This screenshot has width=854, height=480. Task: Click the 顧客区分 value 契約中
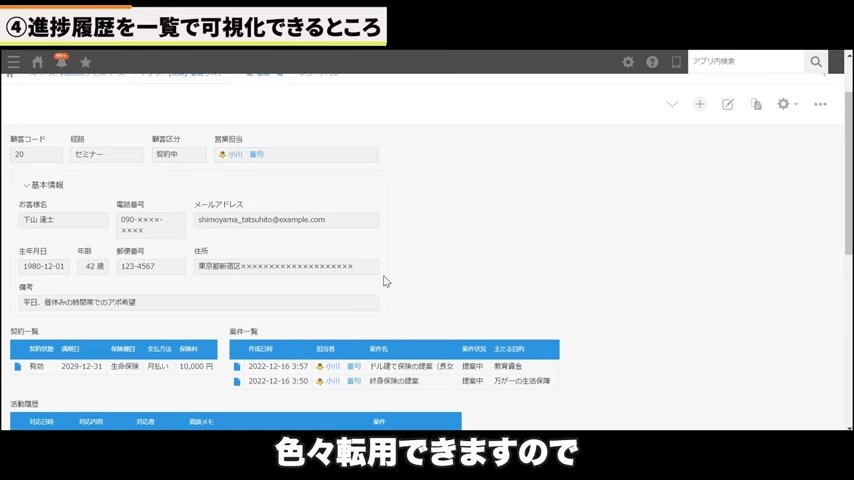tap(179, 155)
